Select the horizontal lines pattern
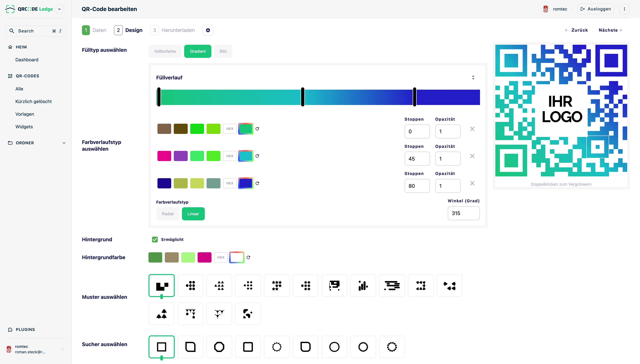This screenshot has width=640, height=364. tap(392, 286)
